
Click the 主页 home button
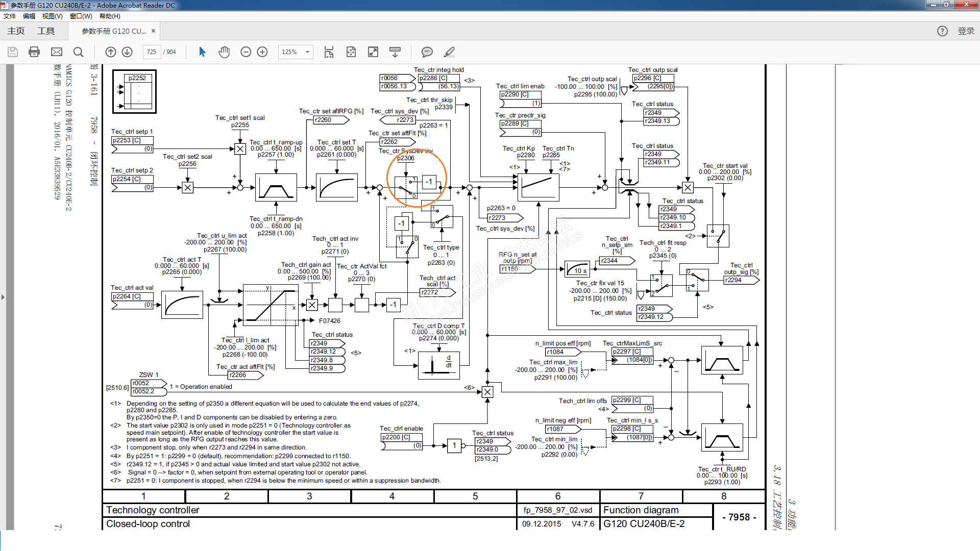pyautogui.click(x=16, y=31)
